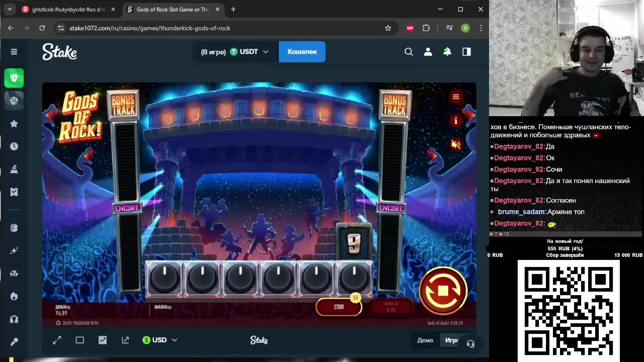This screenshot has width=644, height=362.
Task: Go back in the browser
Action: pos(11,28)
